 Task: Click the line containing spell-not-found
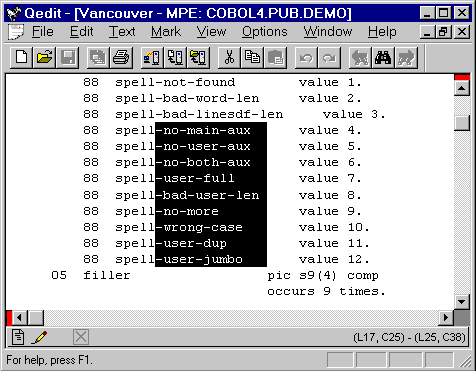point(222,82)
